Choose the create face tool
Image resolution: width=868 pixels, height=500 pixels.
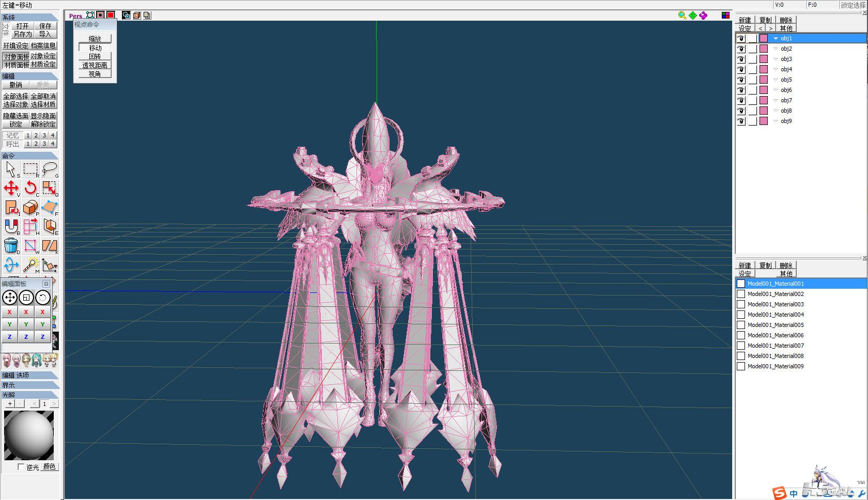point(50,208)
